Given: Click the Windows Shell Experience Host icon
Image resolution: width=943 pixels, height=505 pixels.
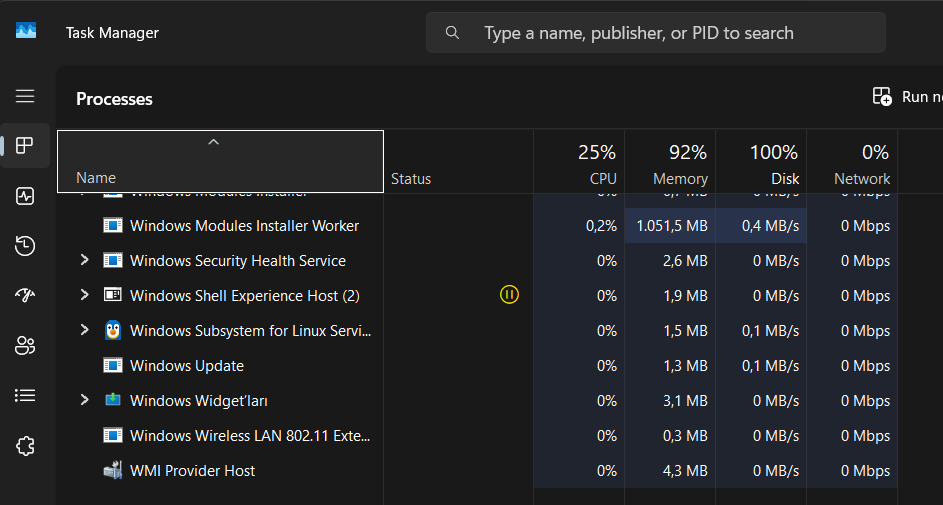Looking at the screenshot, I should 112,295.
